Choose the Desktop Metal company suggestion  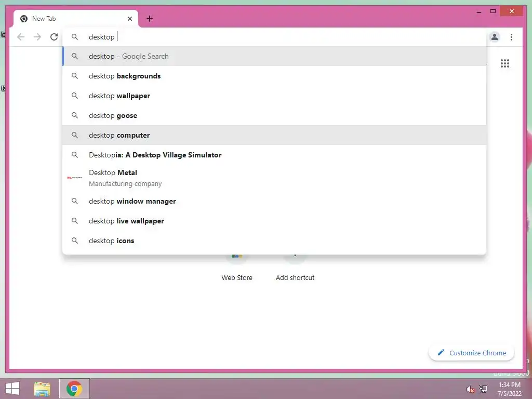(x=274, y=178)
